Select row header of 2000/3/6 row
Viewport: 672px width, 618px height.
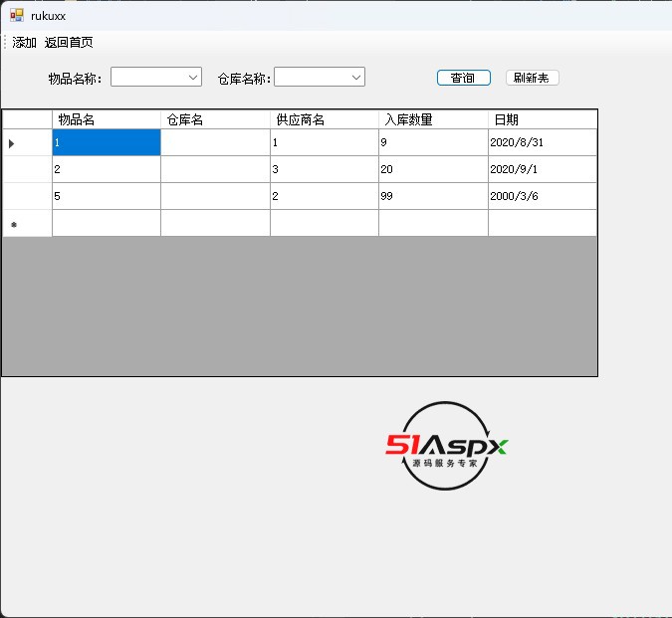[x=28, y=196]
